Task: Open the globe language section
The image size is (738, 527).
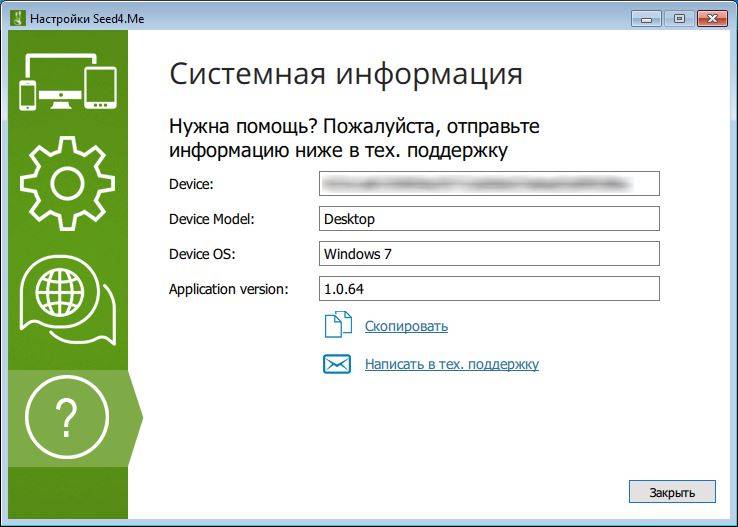Action: [x=68, y=301]
